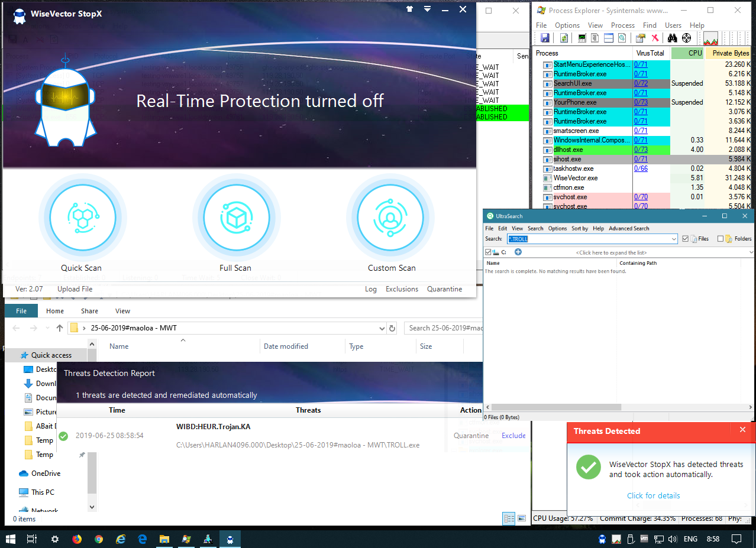Open the WiseVector Exclusions link
This screenshot has height=548, width=756.
tap(402, 289)
